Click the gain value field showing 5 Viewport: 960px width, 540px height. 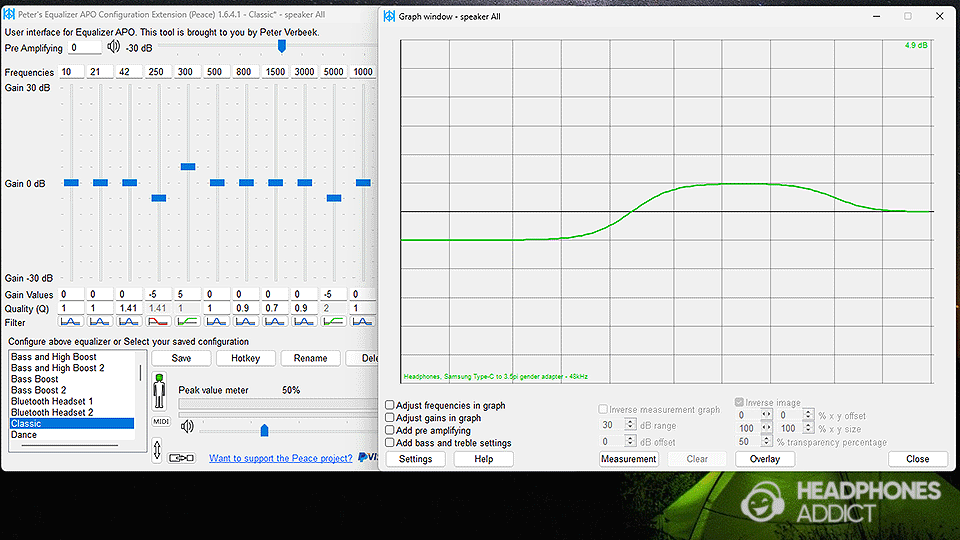(x=187, y=294)
